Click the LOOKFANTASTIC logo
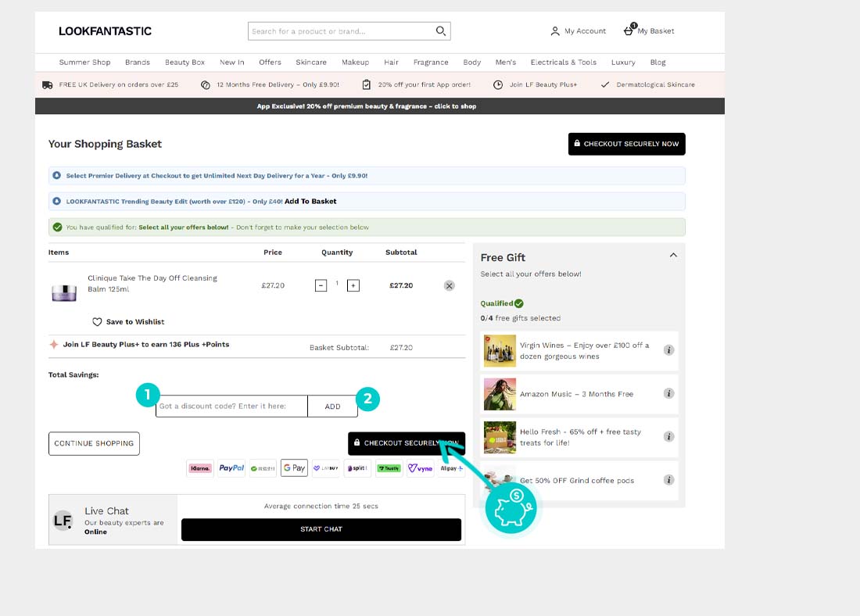 tap(105, 31)
